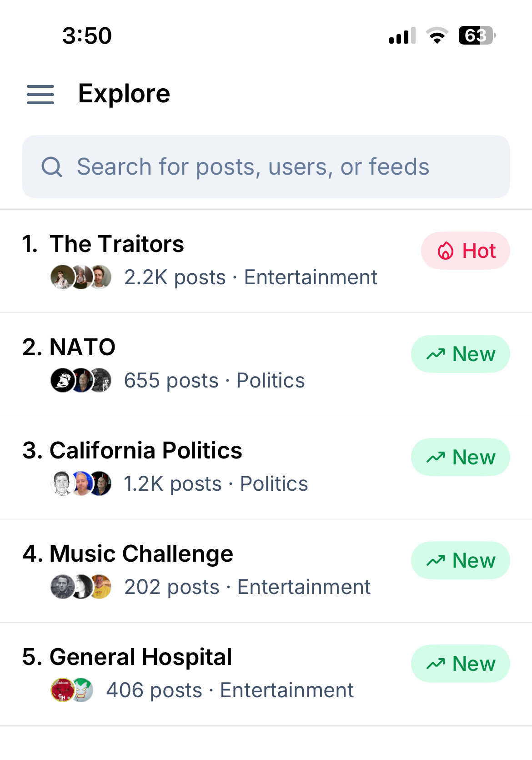The image size is (532, 760).
Task: Tap the New badge for Music Challenge
Action: point(460,560)
